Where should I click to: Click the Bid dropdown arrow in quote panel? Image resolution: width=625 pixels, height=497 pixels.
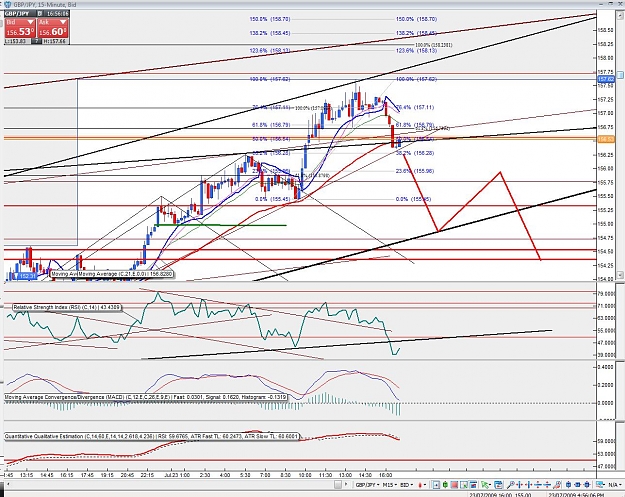pos(30,22)
